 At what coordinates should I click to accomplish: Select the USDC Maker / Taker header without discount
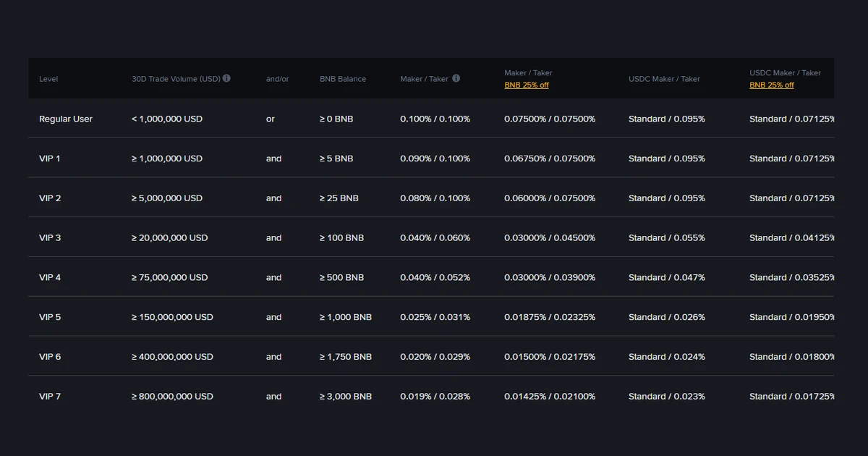[x=664, y=79]
